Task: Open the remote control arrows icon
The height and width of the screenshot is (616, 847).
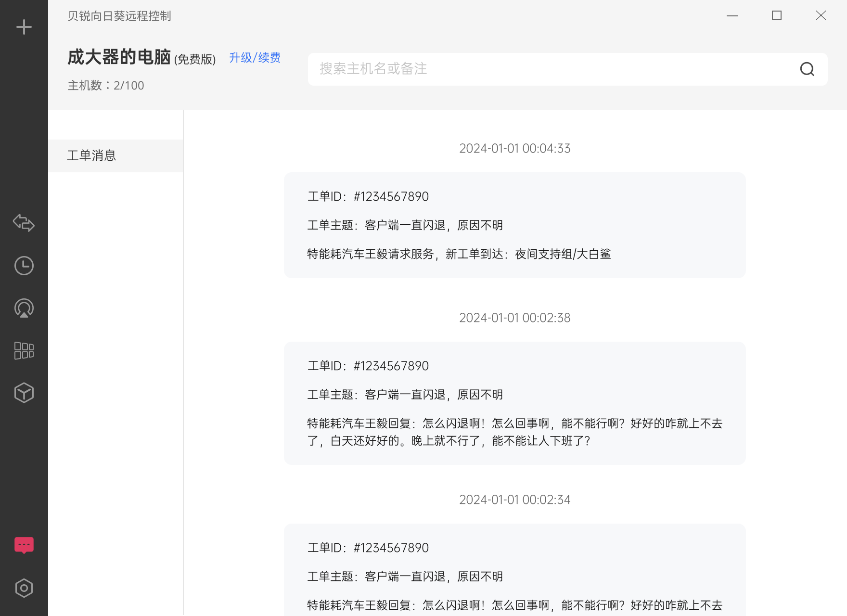Action: (x=24, y=223)
